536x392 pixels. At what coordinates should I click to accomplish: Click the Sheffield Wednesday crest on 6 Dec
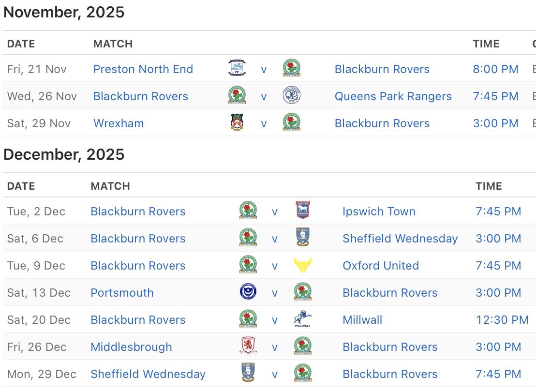click(302, 238)
